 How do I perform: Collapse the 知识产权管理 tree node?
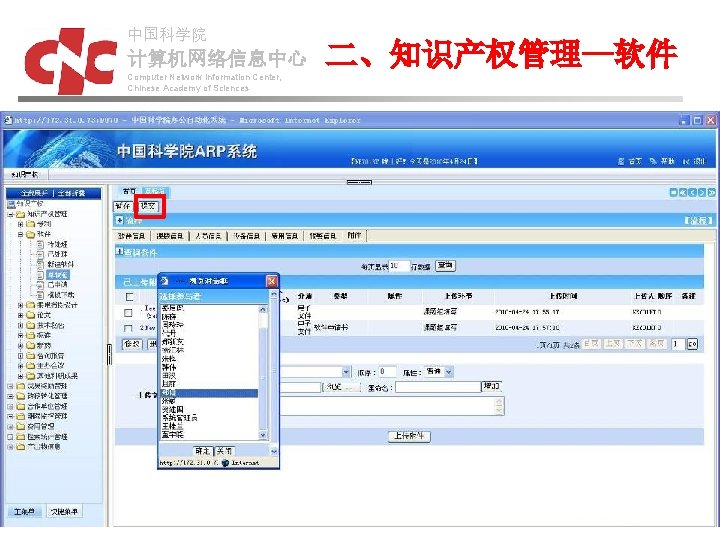(x=11, y=214)
